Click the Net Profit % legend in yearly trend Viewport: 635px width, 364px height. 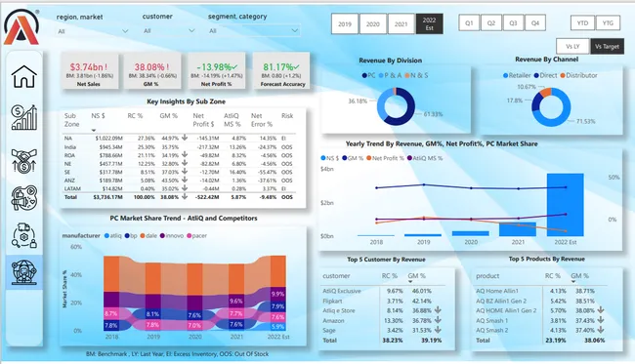(385, 158)
